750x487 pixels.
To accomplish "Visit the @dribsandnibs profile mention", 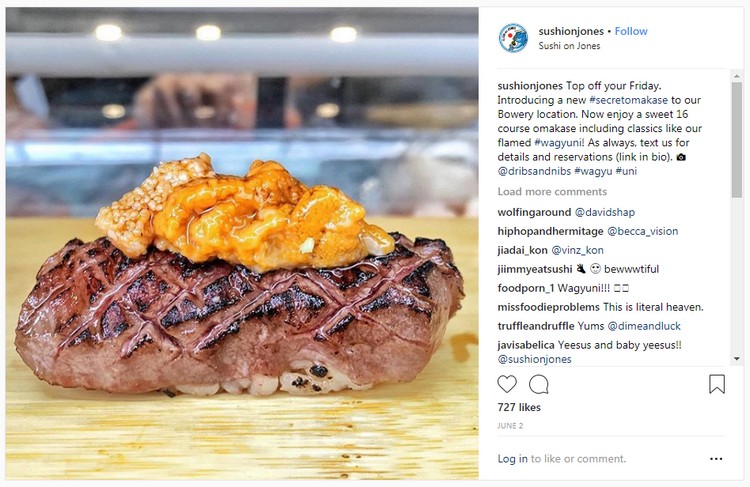I will pyautogui.click(x=534, y=171).
